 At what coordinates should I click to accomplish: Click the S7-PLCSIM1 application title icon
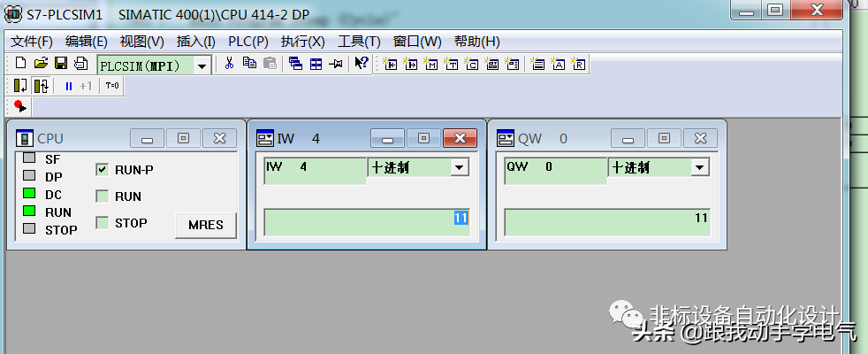12,14
